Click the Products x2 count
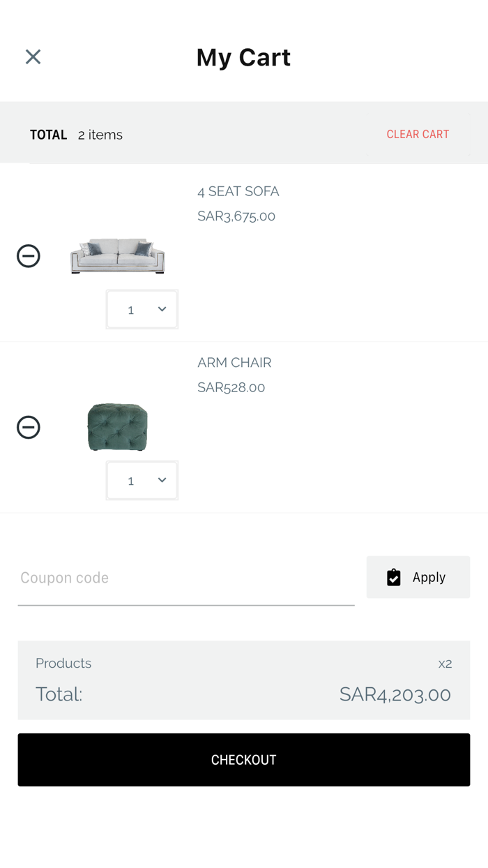 click(445, 664)
